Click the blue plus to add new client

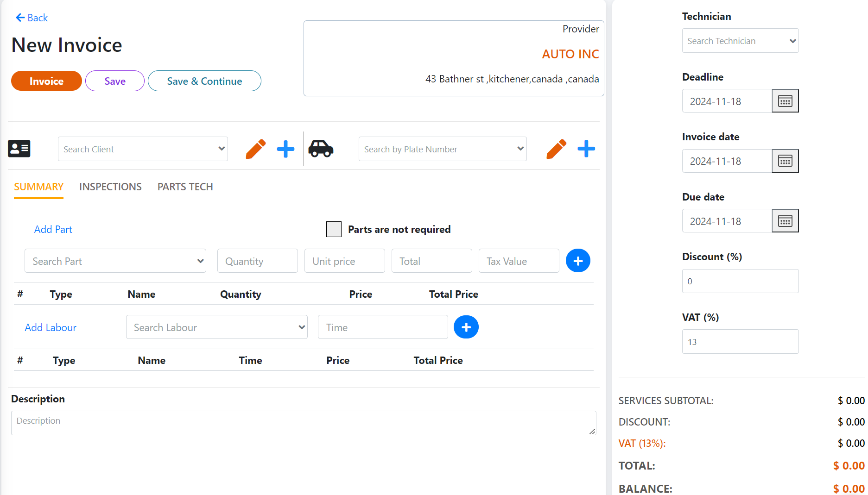click(285, 149)
